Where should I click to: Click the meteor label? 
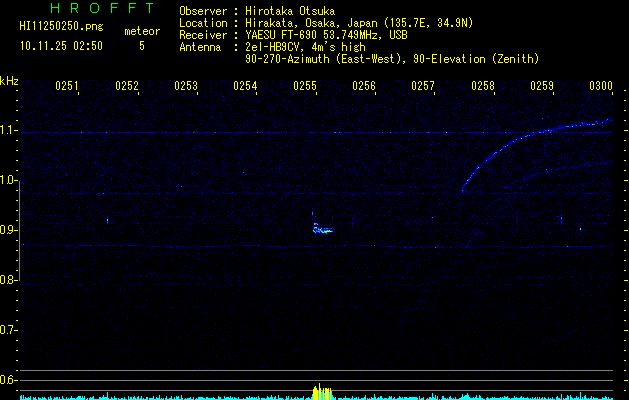pos(142,31)
